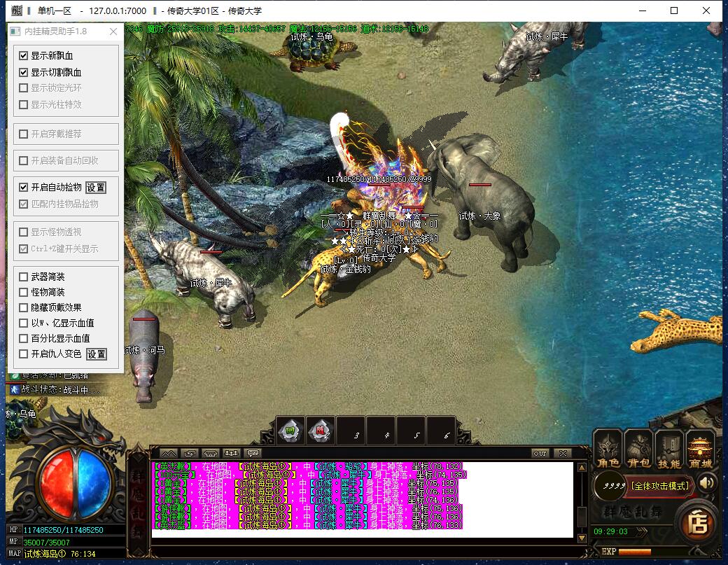Open the 商城 shop icon
Image resolution: width=728 pixels, height=565 pixels.
tap(701, 450)
